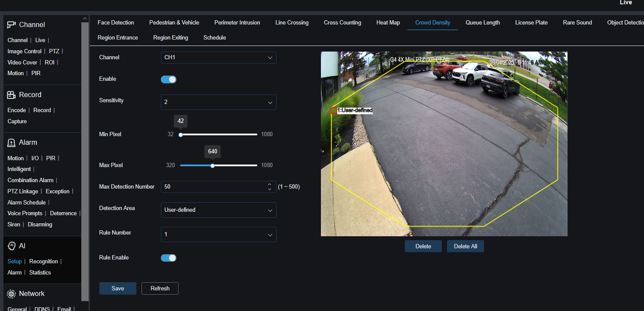This screenshot has height=311, width=644.
Task: Open the License Plate tab
Action: tap(531, 23)
